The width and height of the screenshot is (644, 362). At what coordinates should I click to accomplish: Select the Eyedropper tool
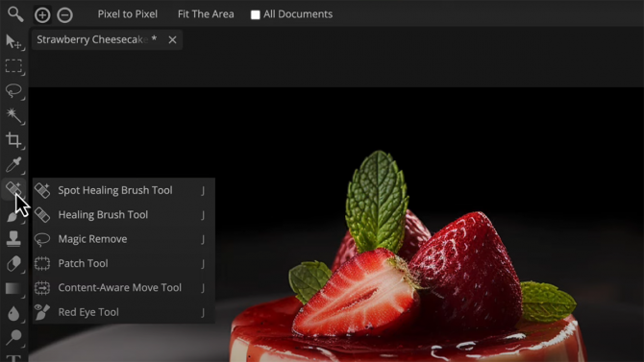[14, 164]
